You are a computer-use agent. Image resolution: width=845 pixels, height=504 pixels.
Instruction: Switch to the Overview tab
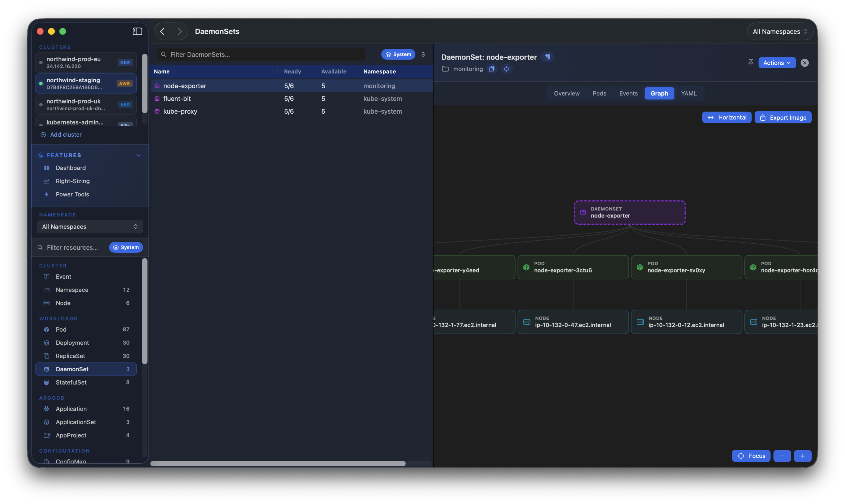tap(567, 93)
